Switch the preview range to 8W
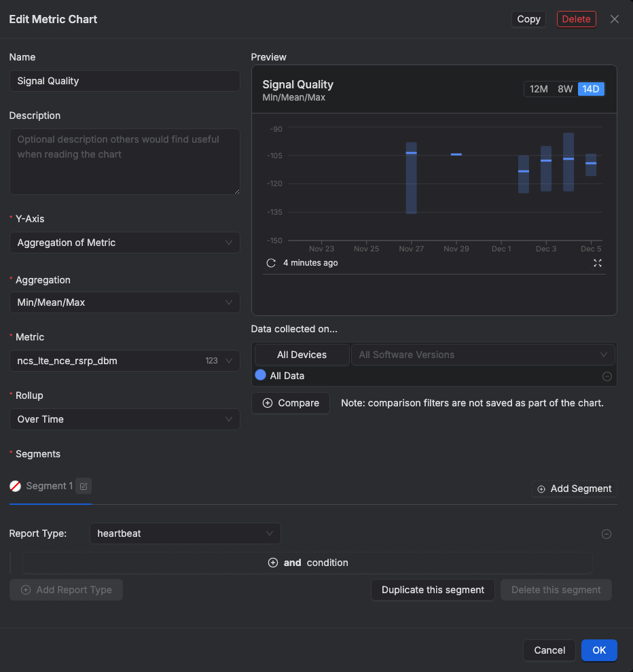This screenshot has height=672, width=633. pos(565,89)
